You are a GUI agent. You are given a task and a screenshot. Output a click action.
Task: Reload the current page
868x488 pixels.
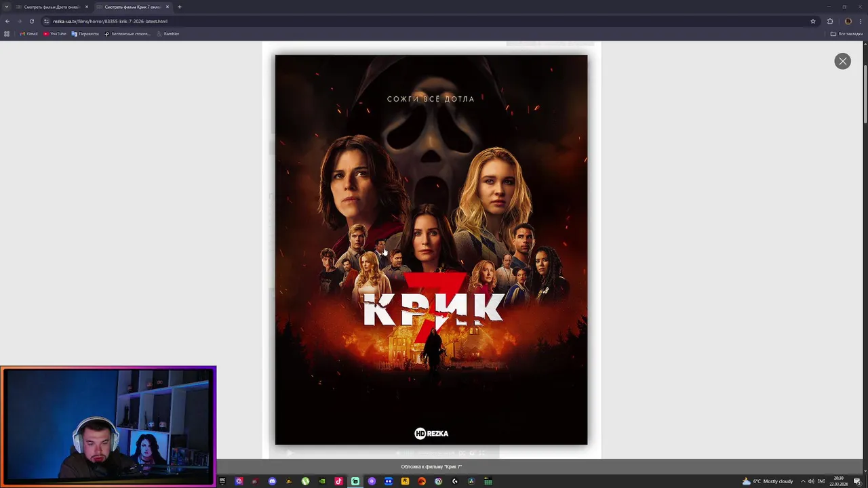tap(31, 21)
